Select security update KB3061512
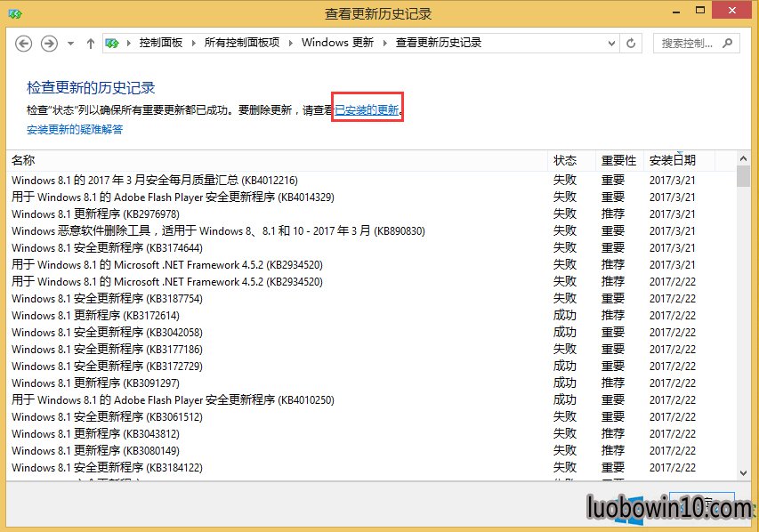Screen dimensions: 759x532 (371, 416)
